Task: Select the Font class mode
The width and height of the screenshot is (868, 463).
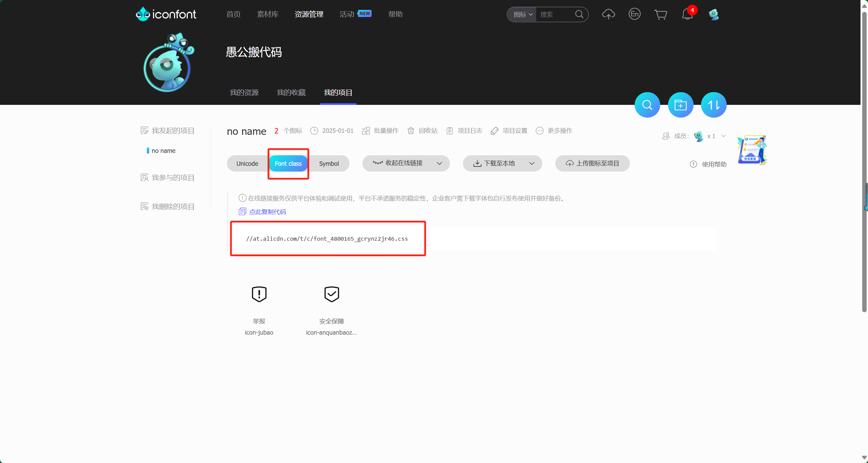Action: [288, 163]
